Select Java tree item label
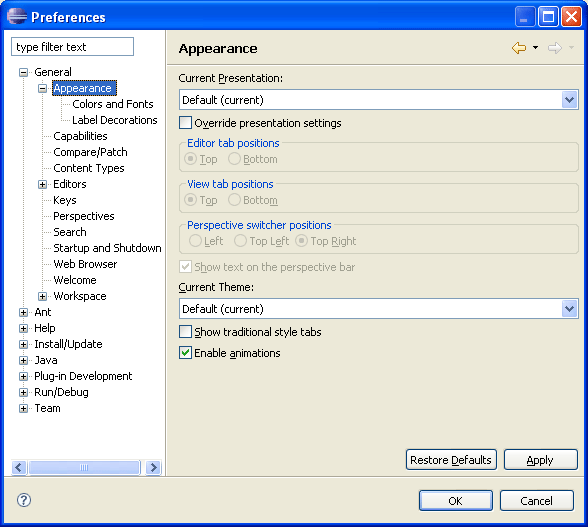 coord(46,360)
